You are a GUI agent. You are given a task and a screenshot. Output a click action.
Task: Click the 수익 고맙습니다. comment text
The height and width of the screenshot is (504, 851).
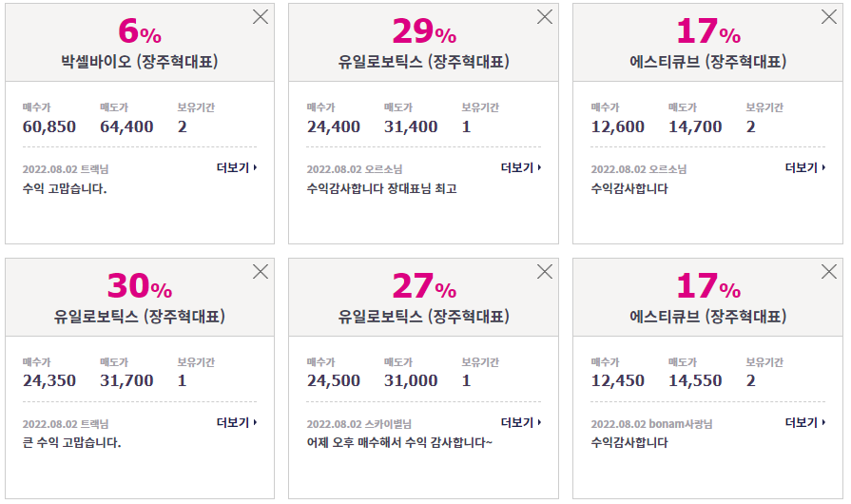[65, 189]
